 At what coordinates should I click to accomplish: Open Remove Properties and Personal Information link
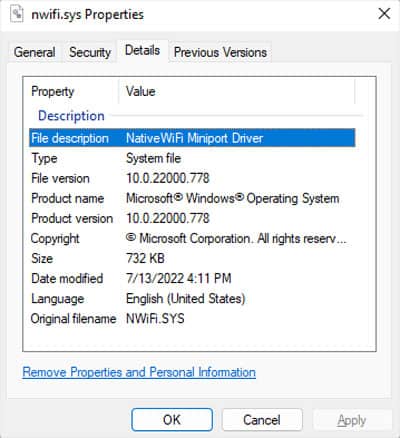pos(139,372)
